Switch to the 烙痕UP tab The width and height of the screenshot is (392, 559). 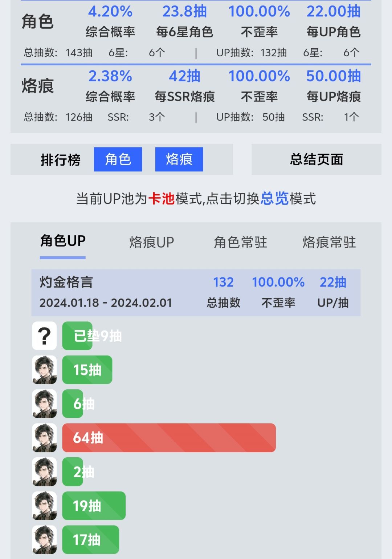152,242
